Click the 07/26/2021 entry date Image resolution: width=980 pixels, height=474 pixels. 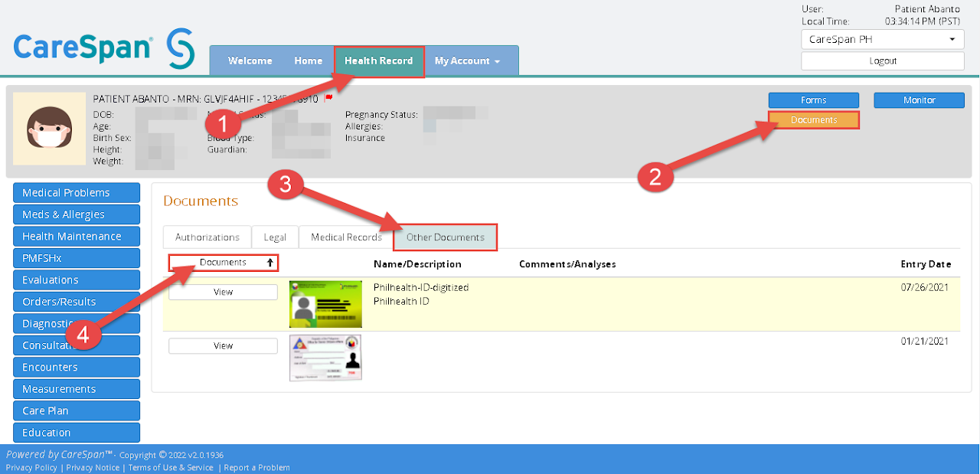coord(925,287)
